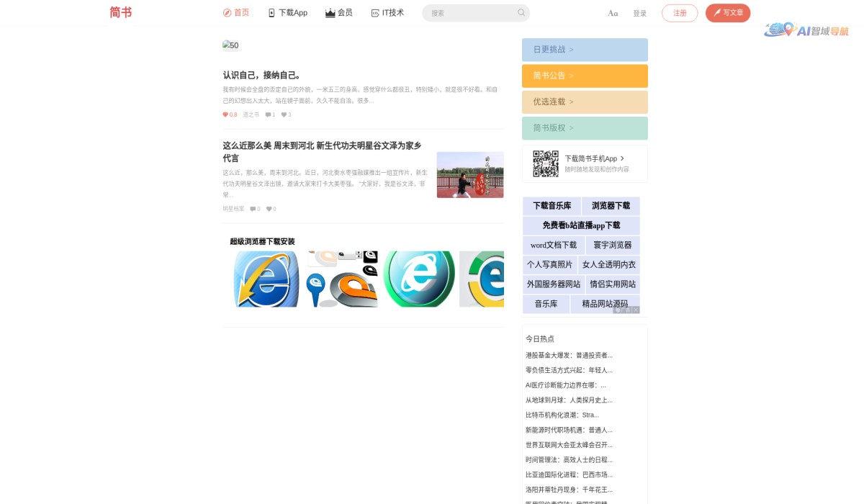Expand the 日更挑战 panel chevron
This screenshot has width=864, height=504.
pyautogui.click(x=571, y=50)
